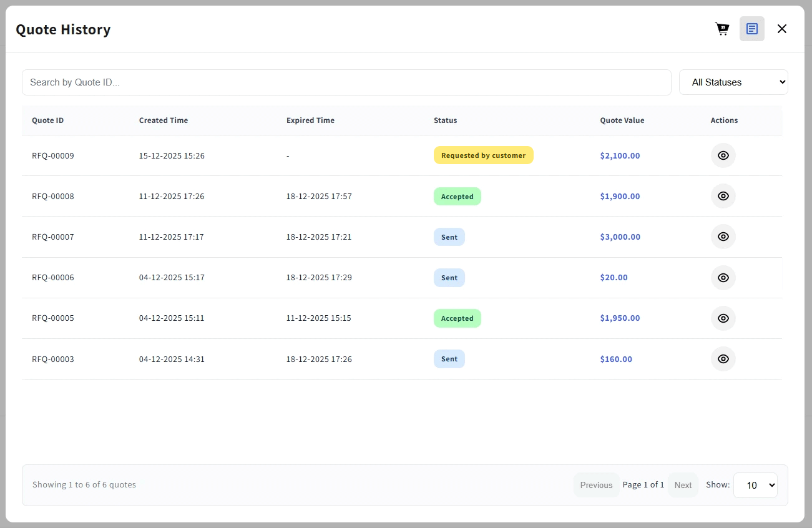Click the view icon for RFQ-00006

723,277
